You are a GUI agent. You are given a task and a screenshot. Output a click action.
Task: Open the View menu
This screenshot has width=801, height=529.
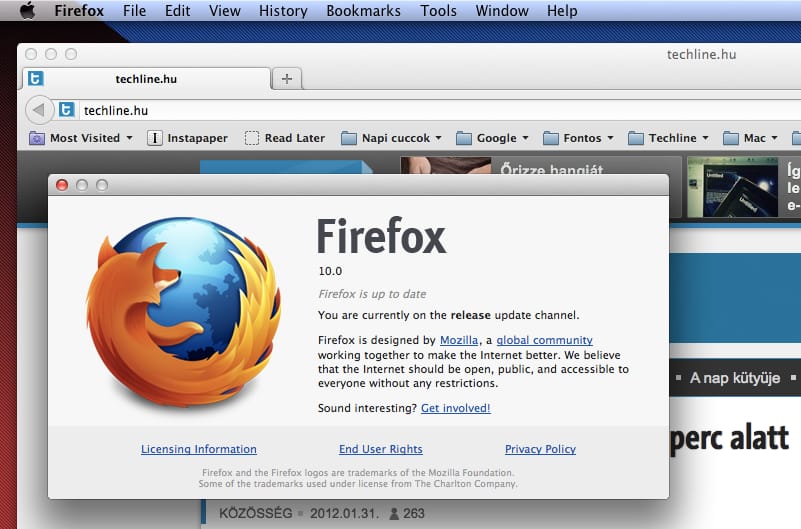pyautogui.click(x=225, y=10)
